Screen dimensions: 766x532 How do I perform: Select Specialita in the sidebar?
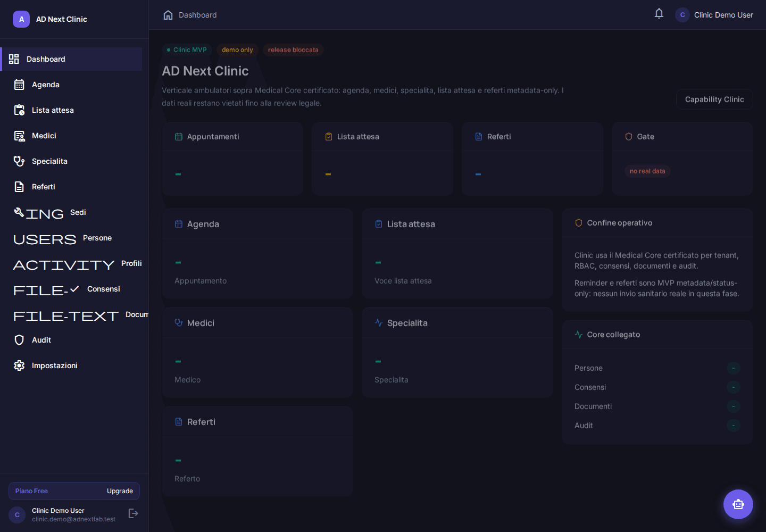[71, 161]
